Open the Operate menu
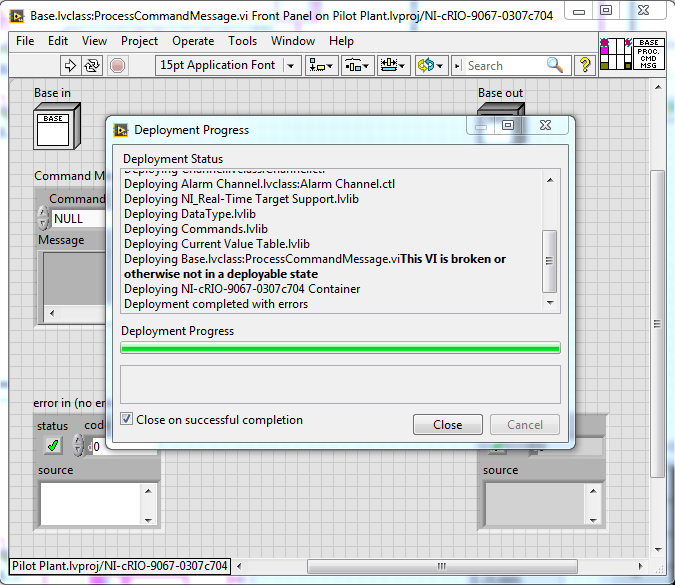The width and height of the screenshot is (675, 585). click(193, 41)
